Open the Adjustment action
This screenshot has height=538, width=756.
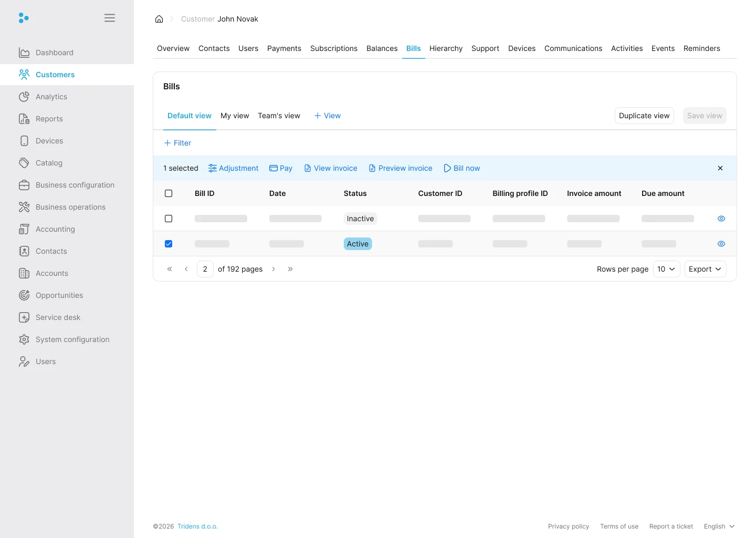pyautogui.click(x=234, y=168)
